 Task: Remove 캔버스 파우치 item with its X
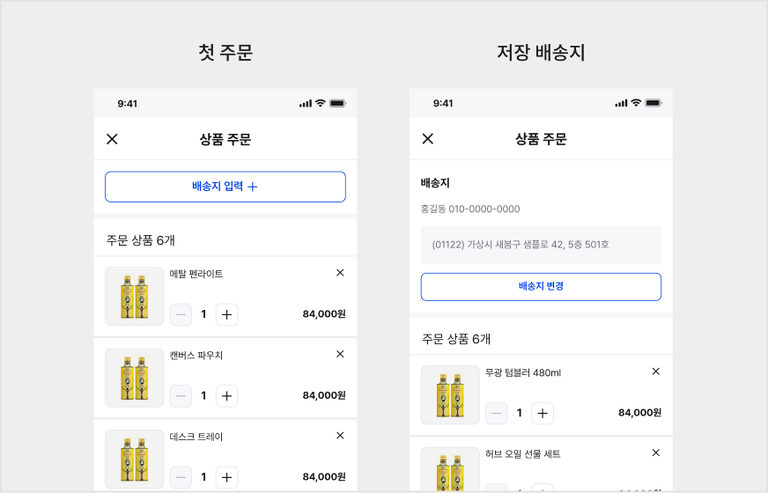340,354
